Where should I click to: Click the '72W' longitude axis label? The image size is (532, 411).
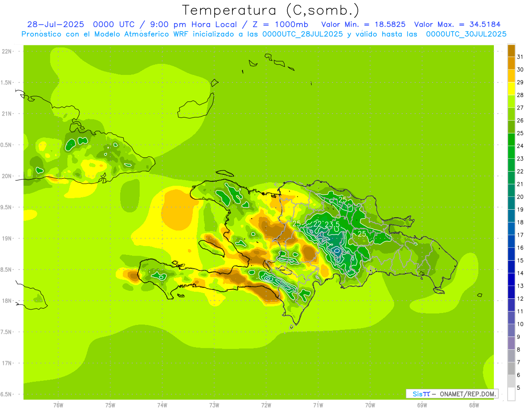(x=266, y=405)
